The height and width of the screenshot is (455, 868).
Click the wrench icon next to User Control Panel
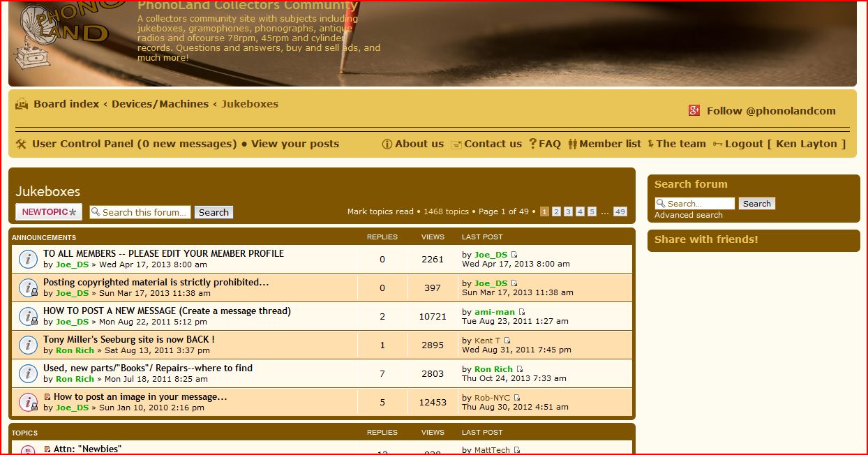[x=20, y=144]
